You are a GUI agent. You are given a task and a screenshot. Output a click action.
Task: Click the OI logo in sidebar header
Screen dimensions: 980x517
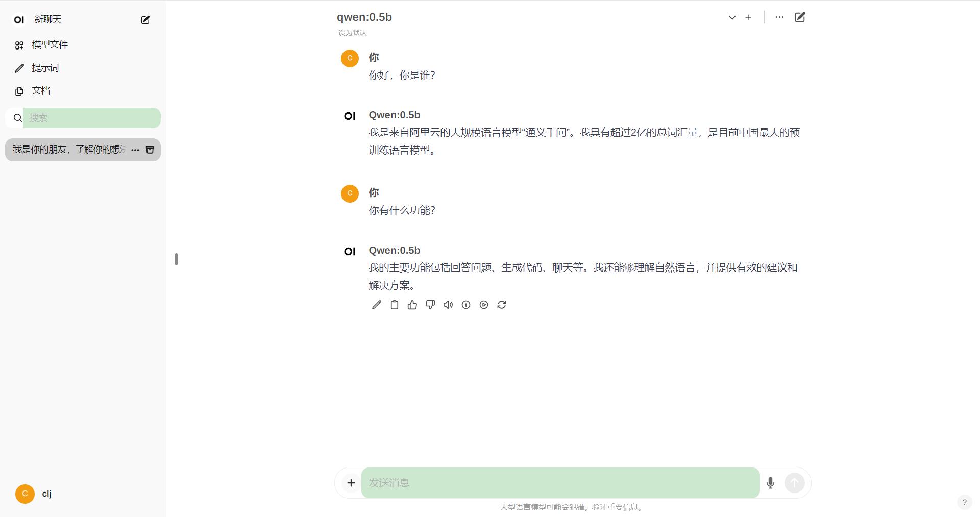click(x=19, y=20)
